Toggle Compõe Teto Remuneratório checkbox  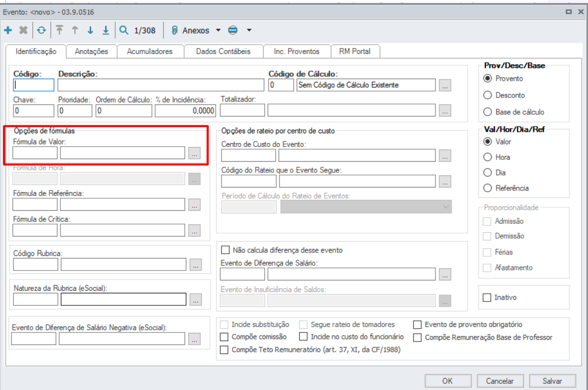click(224, 350)
